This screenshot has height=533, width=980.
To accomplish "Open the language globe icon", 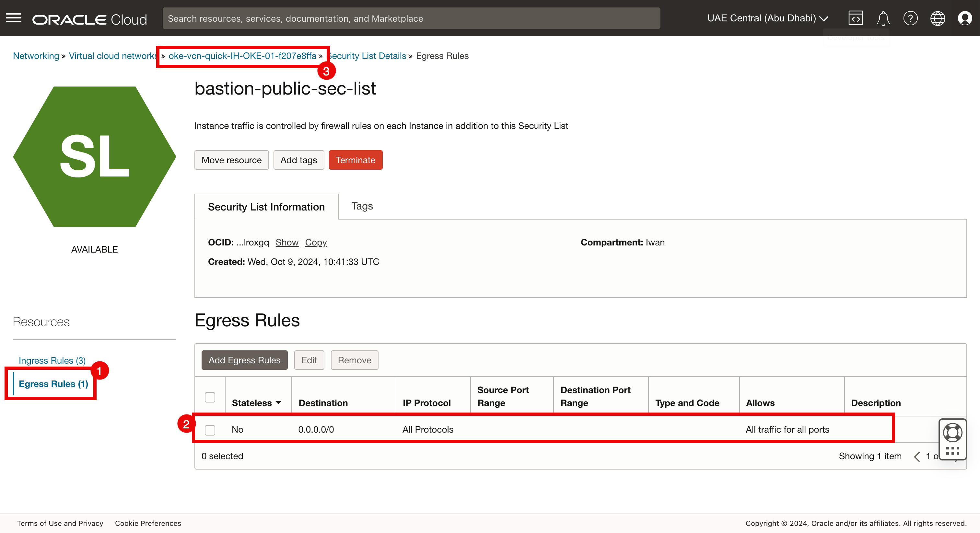I will coord(938,18).
